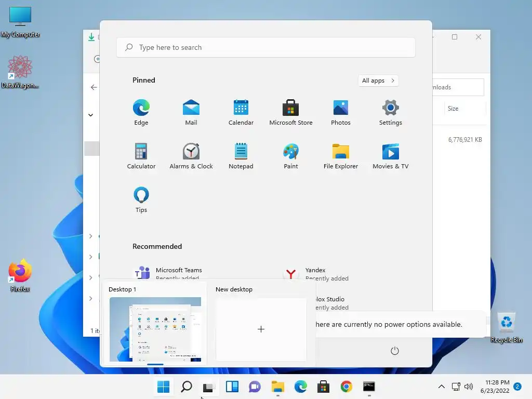Open Microsoft Store pinned app
The height and width of the screenshot is (399, 532).
coord(291,113)
